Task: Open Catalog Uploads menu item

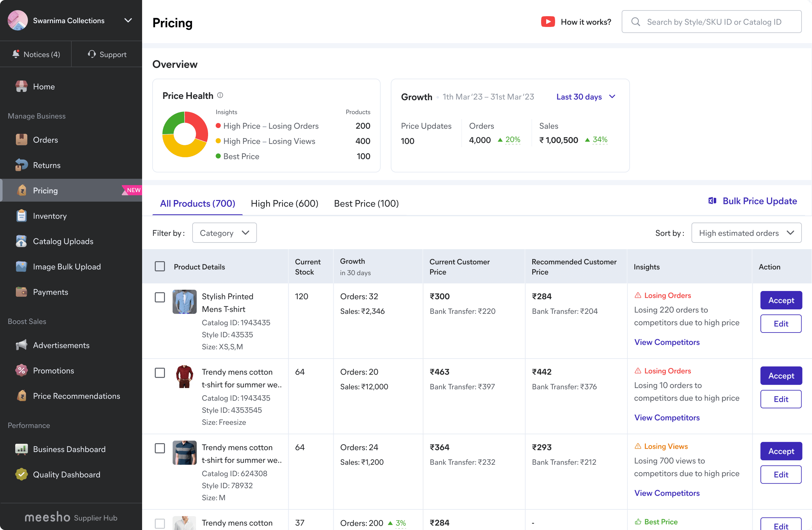Action: (71, 241)
